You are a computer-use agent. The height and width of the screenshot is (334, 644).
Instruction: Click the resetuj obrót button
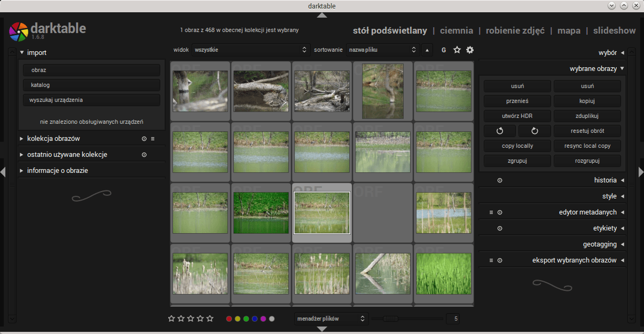(x=587, y=131)
